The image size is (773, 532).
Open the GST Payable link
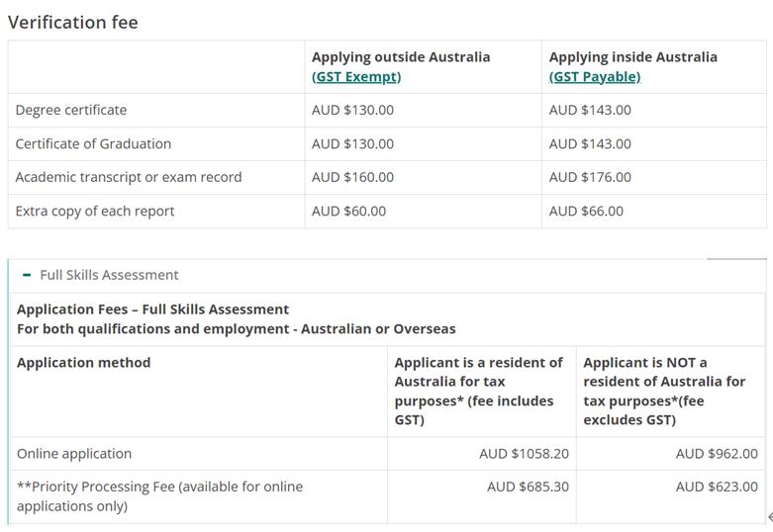click(x=595, y=76)
